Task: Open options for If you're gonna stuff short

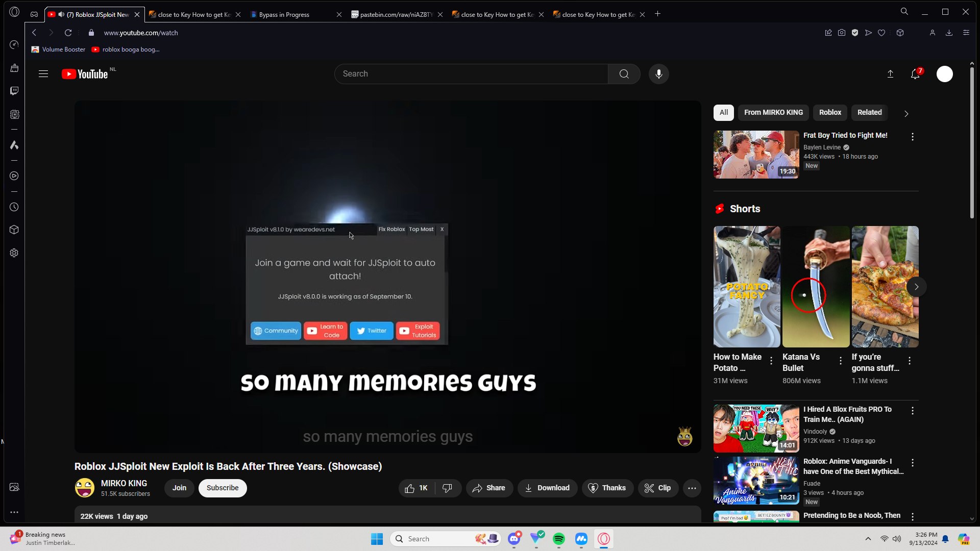Action: pyautogui.click(x=910, y=361)
